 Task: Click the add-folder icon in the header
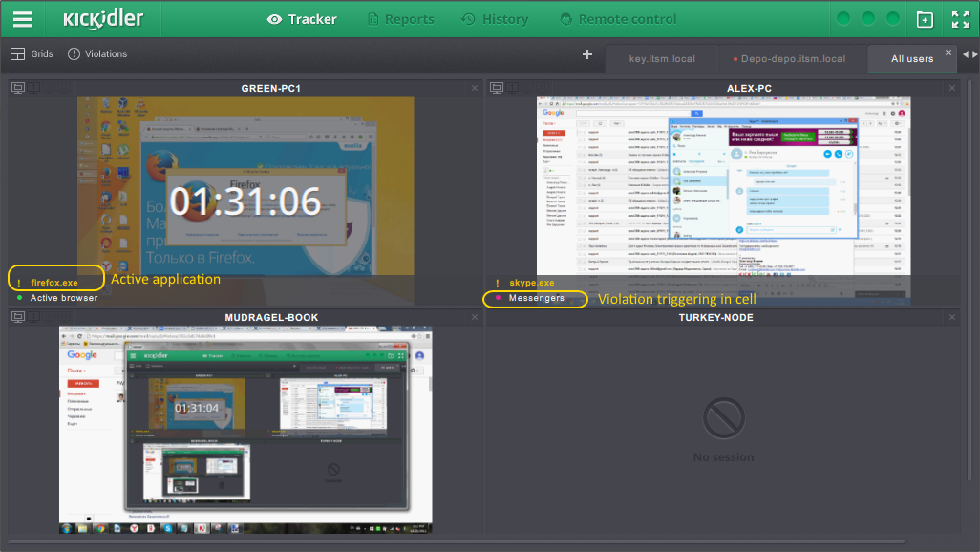(x=925, y=19)
